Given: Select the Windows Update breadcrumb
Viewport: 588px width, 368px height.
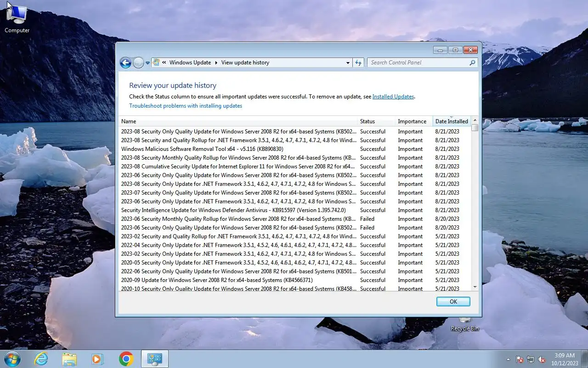Looking at the screenshot, I should click(190, 63).
